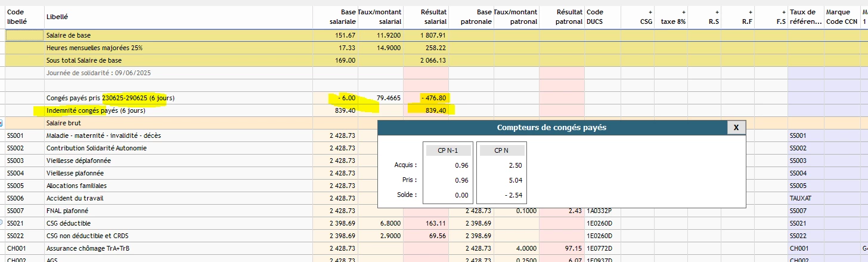This screenshot has width=868, height=262.
Task: Click the - 2.54 Solde value in CP N
Action: tap(513, 196)
